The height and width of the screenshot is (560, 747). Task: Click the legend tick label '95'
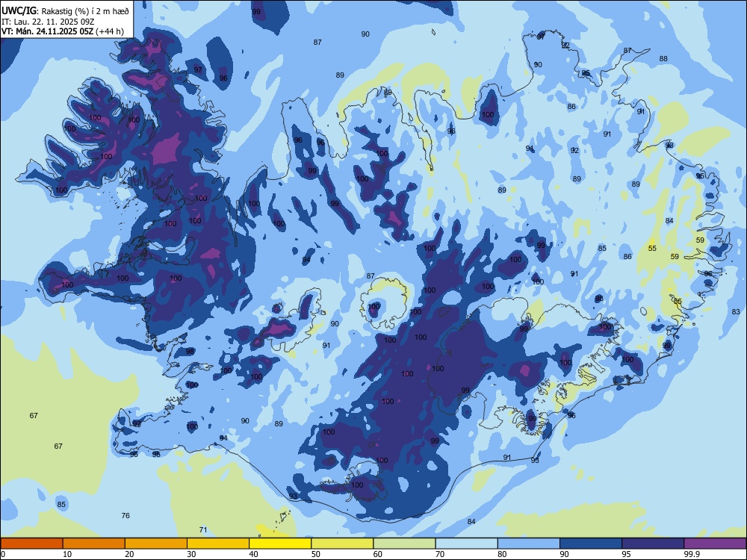[x=627, y=554]
